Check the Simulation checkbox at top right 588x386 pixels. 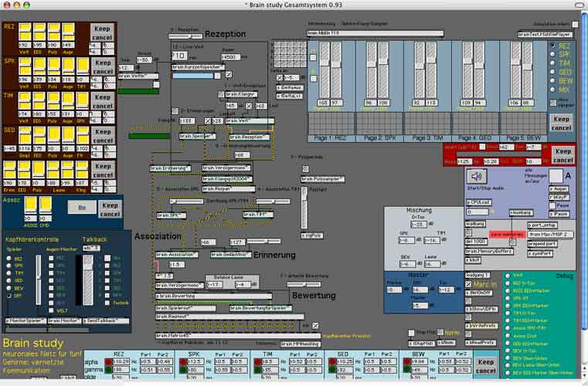click(575, 25)
